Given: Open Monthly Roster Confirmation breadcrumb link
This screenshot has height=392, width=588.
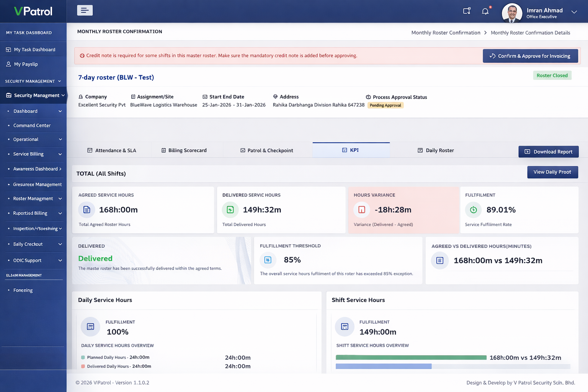Looking at the screenshot, I should coord(446,33).
